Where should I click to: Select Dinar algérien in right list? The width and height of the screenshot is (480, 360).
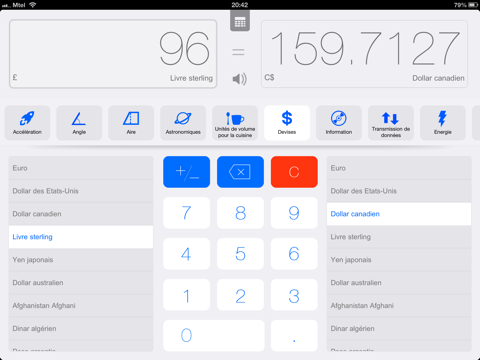399,329
